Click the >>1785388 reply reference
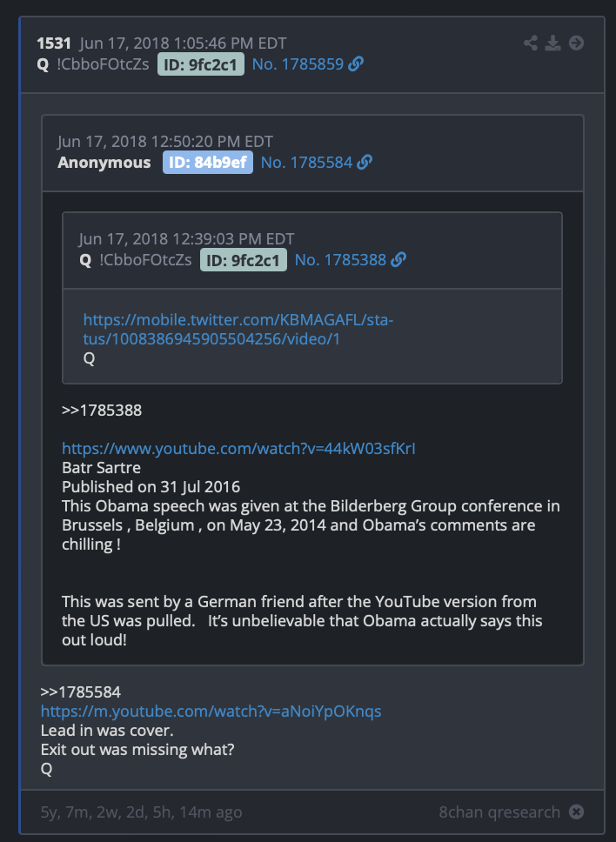The width and height of the screenshot is (616, 842). coord(102,411)
